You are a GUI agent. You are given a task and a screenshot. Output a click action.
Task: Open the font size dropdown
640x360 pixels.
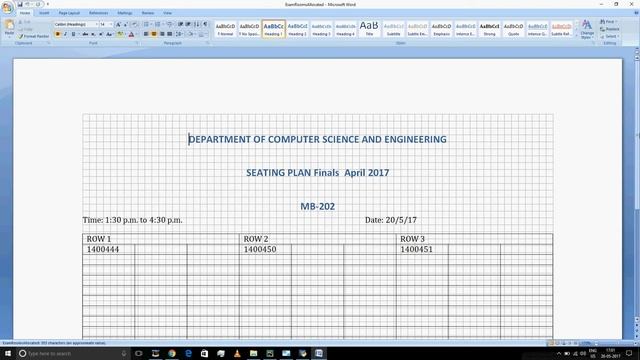[111, 24]
